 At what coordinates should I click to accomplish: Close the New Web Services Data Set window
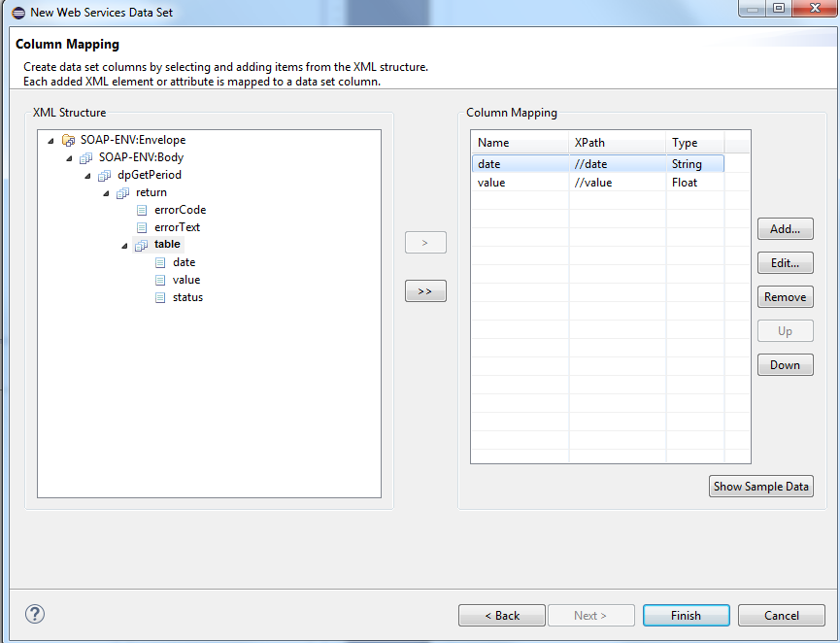[x=816, y=8]
